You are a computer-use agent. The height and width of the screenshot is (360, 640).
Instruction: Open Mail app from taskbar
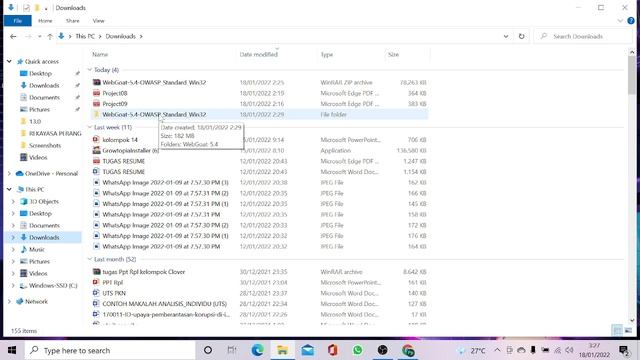click(307, 350)
